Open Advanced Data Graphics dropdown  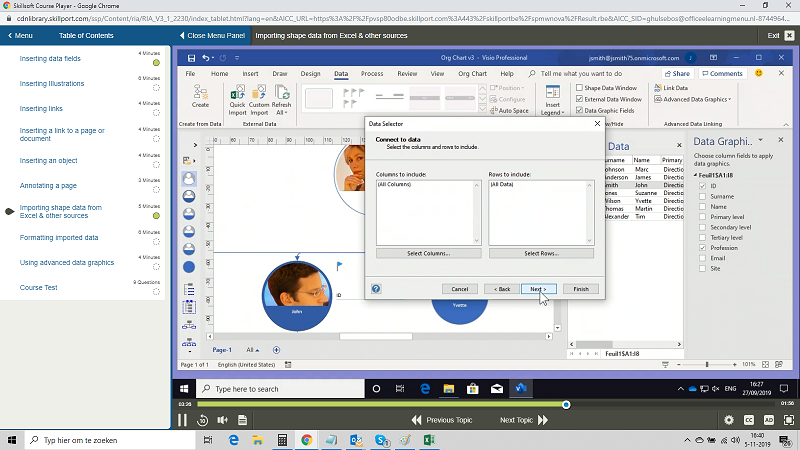click(x=692, y=99)
